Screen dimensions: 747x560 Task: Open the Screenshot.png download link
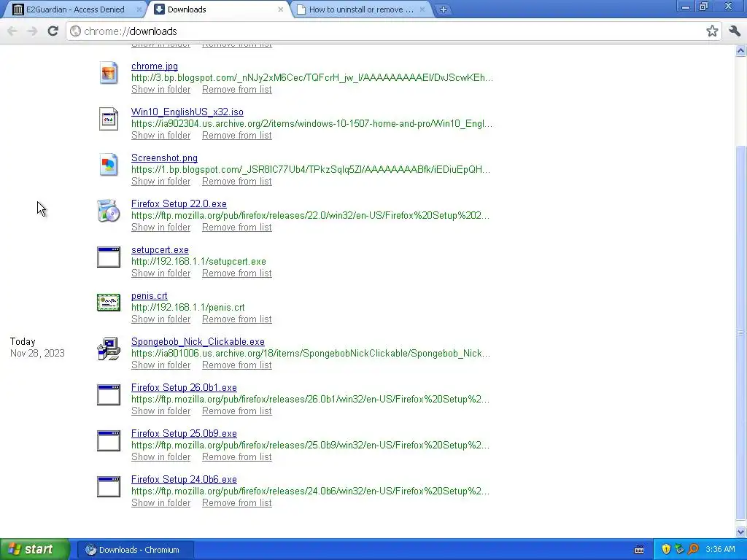click(164, 158)
